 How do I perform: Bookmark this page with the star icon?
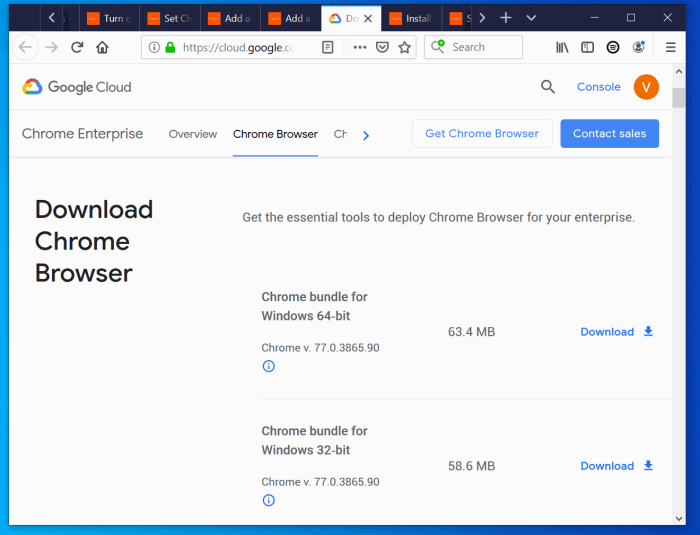pos(404,47)
